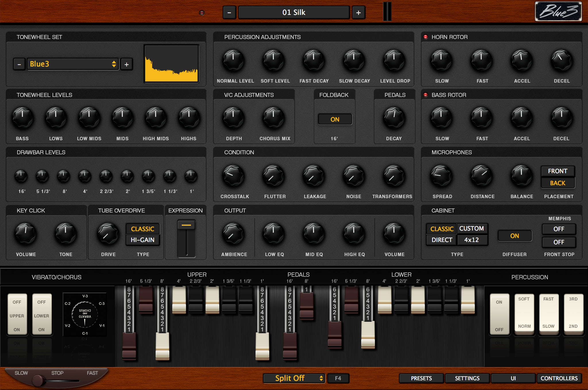Click the rotor Slow/Stop/Fast speed lever
The width and height of the screenshot is (588, 390).
38,380
